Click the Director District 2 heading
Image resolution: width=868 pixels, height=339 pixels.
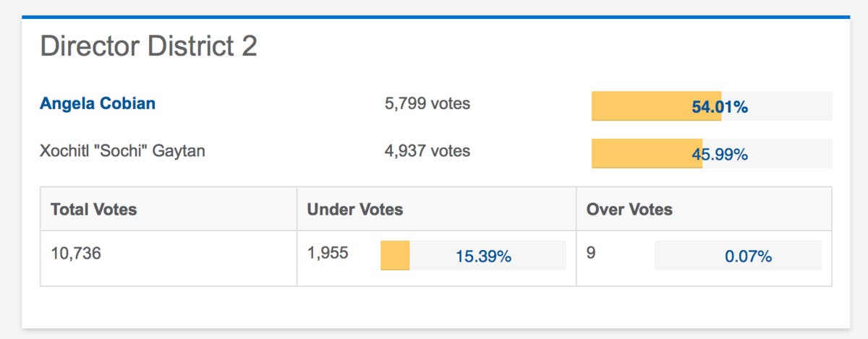point(148,47)
